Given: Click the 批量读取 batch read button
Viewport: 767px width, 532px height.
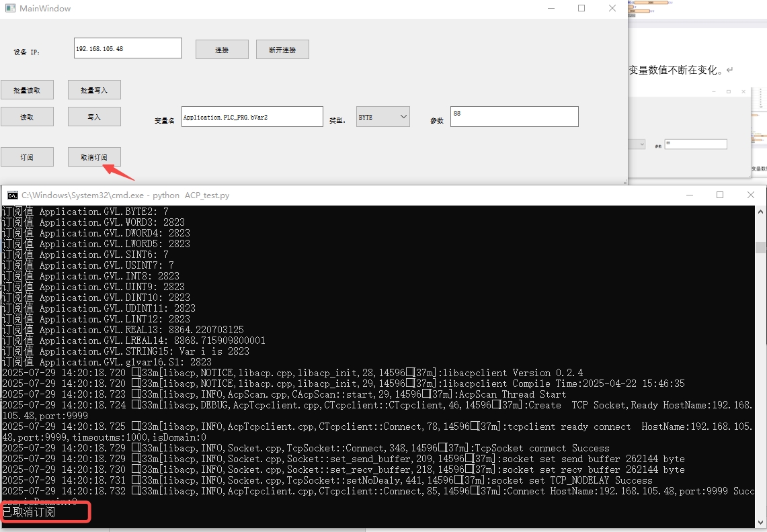Looking at the screenshot, I should coord(27,90).
